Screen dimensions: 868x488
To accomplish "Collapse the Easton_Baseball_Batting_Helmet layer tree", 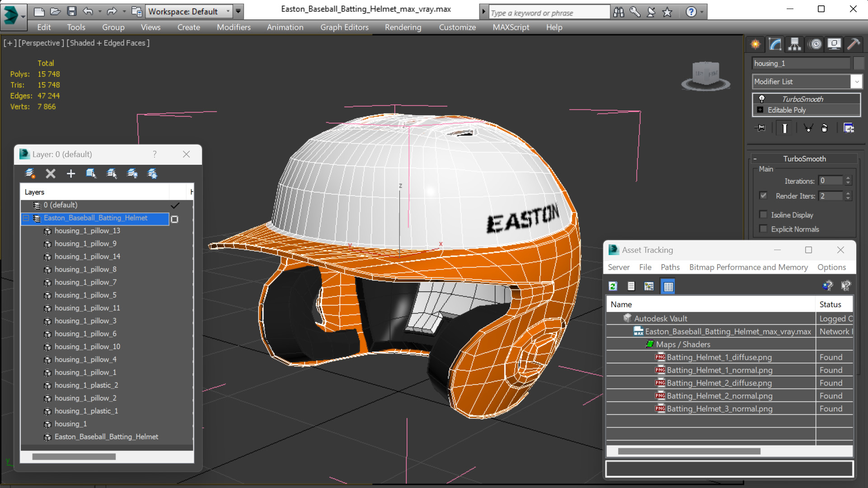I will pyautogui.click(x=26, y=218).
